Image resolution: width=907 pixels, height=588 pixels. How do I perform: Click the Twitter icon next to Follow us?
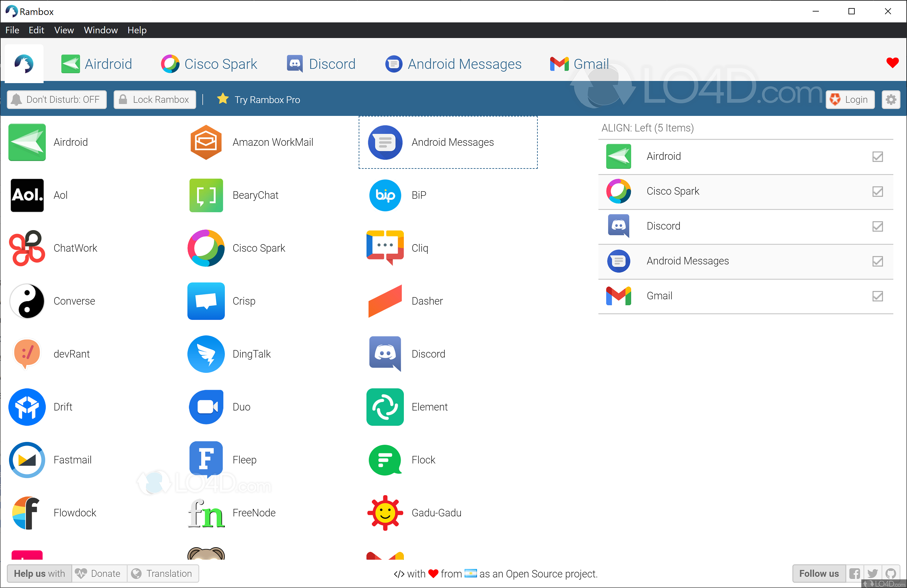coord(872,574)
